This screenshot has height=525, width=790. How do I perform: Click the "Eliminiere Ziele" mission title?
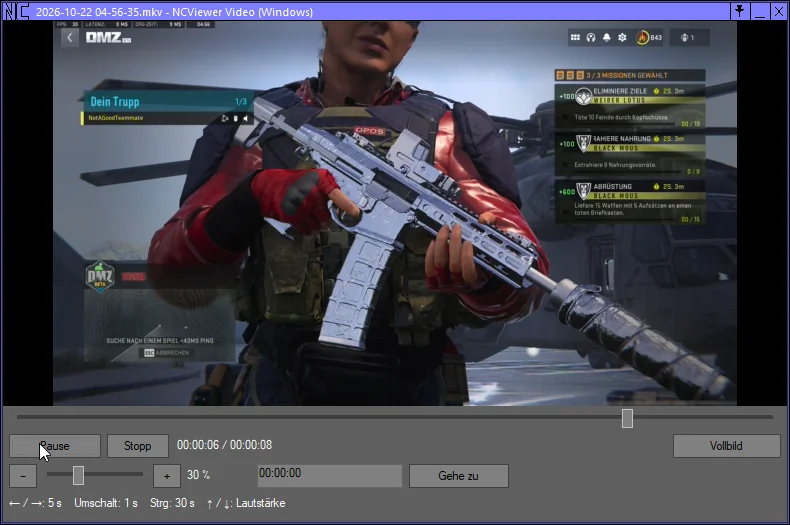tap(620, 91)
